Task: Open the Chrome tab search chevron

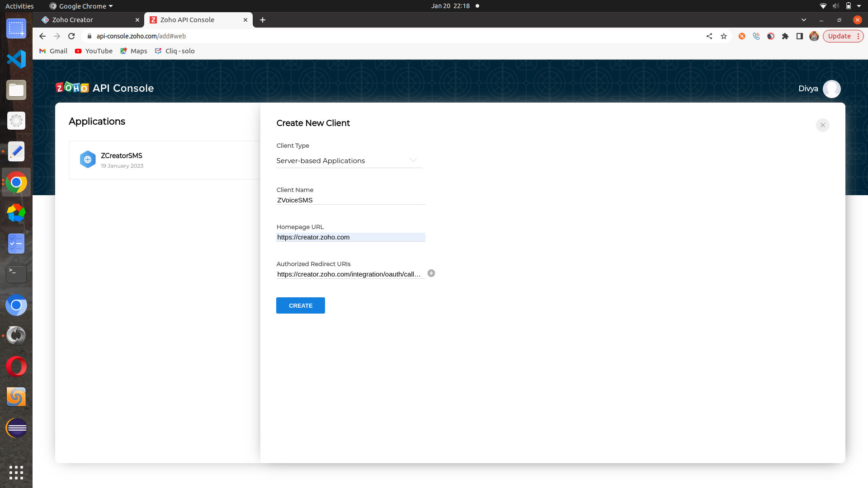Action: 803,20
